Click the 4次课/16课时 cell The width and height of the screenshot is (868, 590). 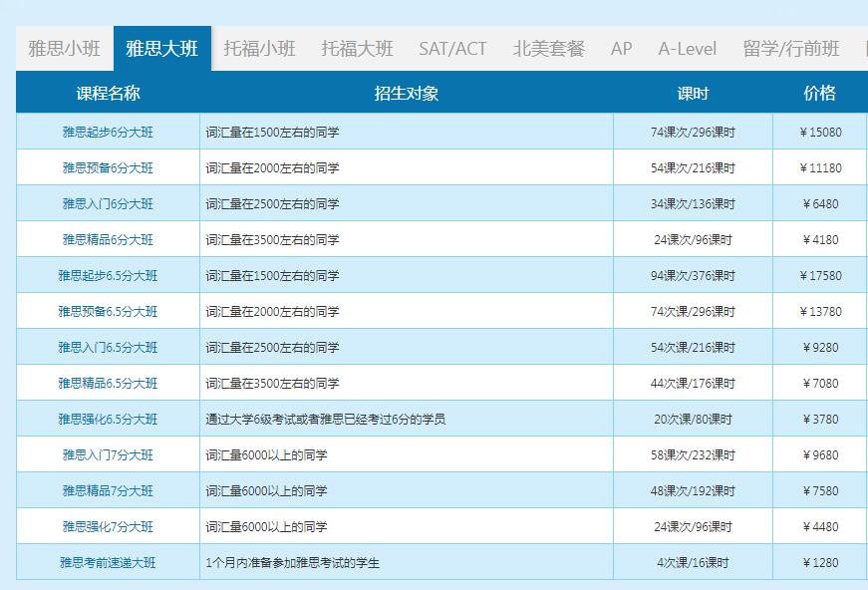tap(693, 563)
